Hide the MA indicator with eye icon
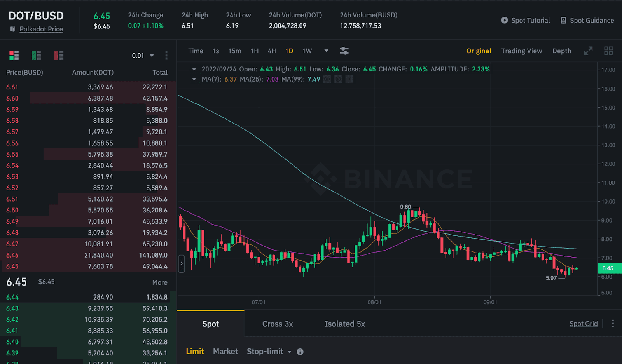 (x=327, y=79)
